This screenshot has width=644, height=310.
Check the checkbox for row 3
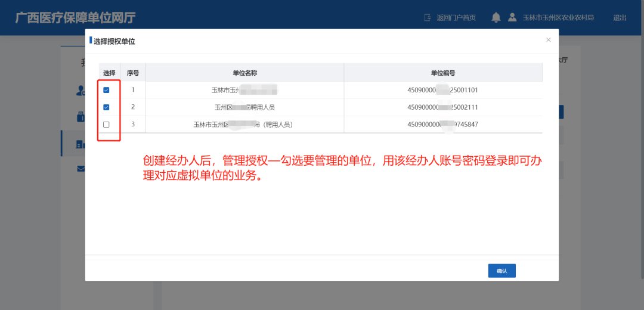106,125
